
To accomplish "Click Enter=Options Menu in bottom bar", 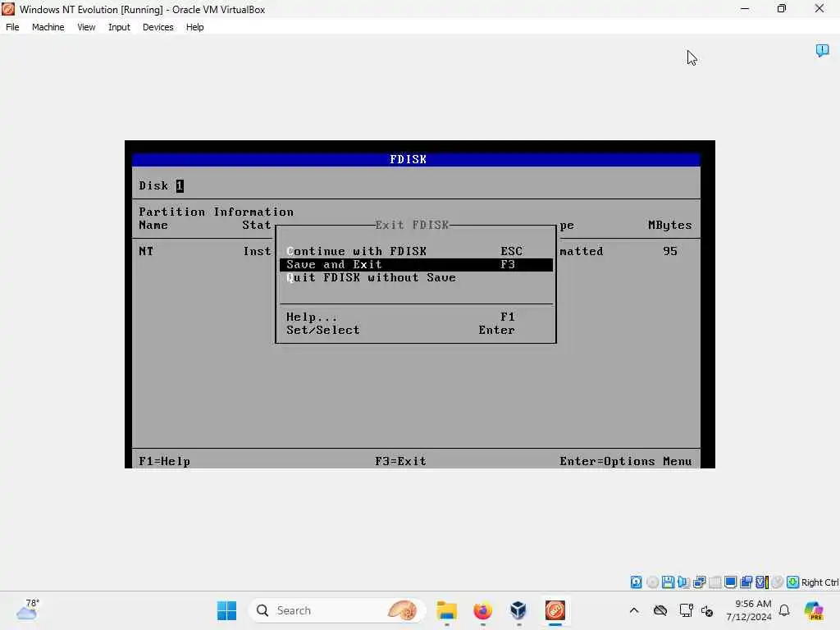I will click(x=625, y=461).
